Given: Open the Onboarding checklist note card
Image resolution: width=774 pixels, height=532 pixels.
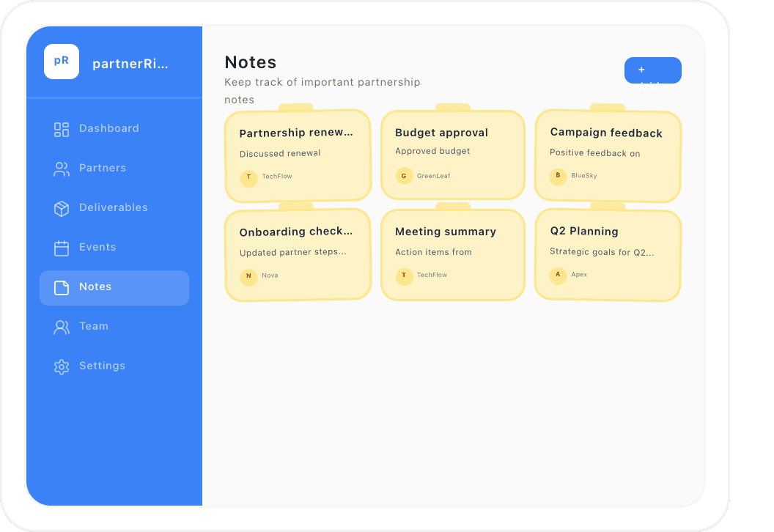Looking at the screenshot, I should [298, 255].
